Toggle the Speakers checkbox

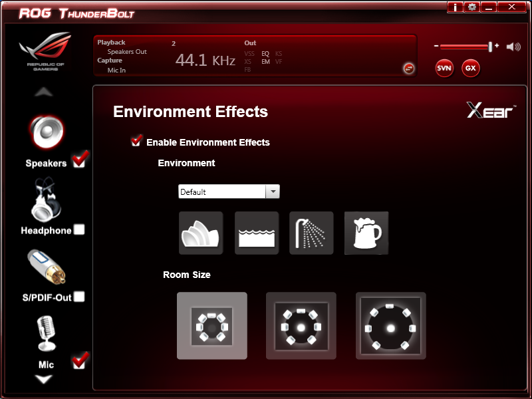[x=79, y=160]
